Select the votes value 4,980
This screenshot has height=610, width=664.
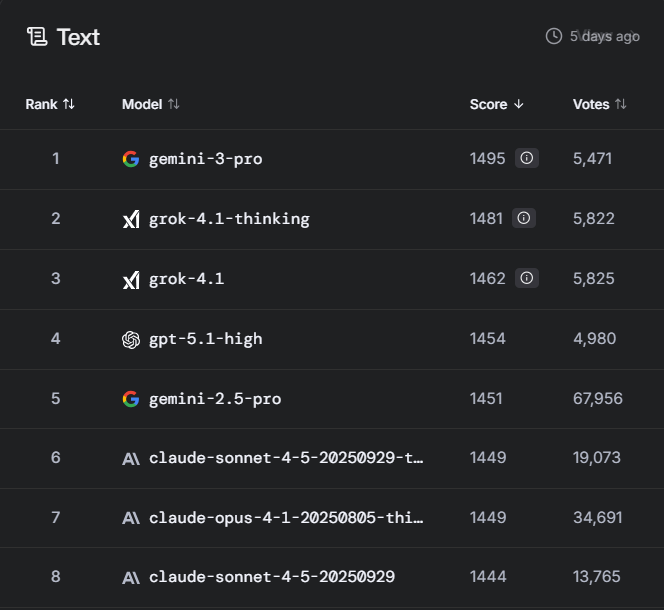(x=595, y=339)
